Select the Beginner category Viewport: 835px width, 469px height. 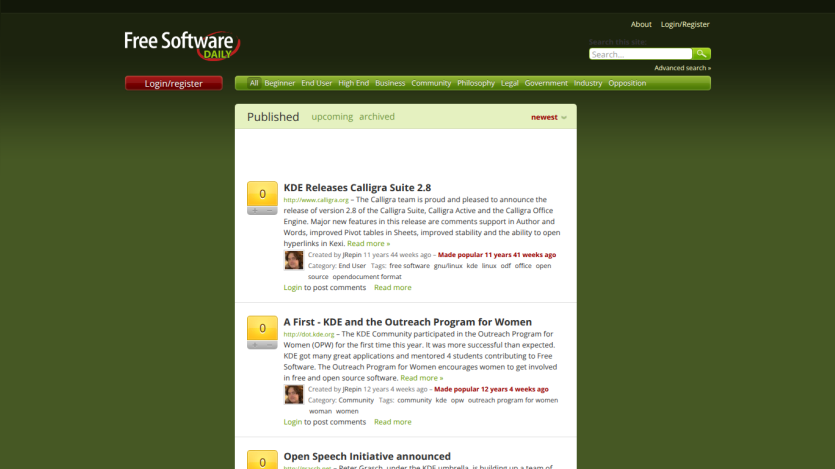click(x=280, y=83)
